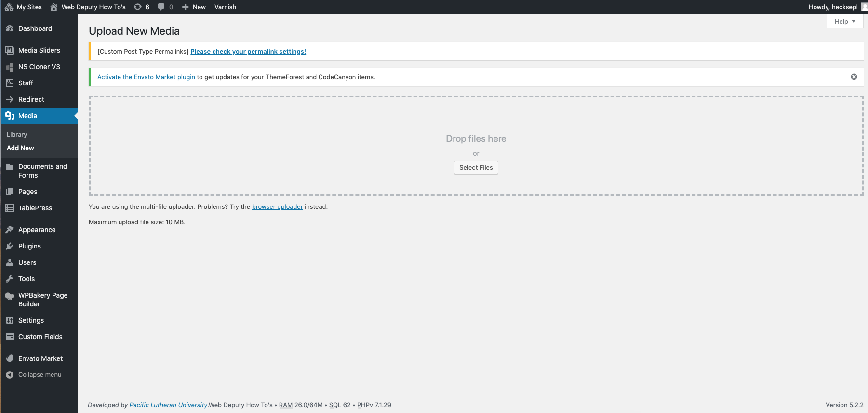This screenshot has width=868, height=413.
Task: Click the Users person icon in sidebar
Action: coord(10,262)
